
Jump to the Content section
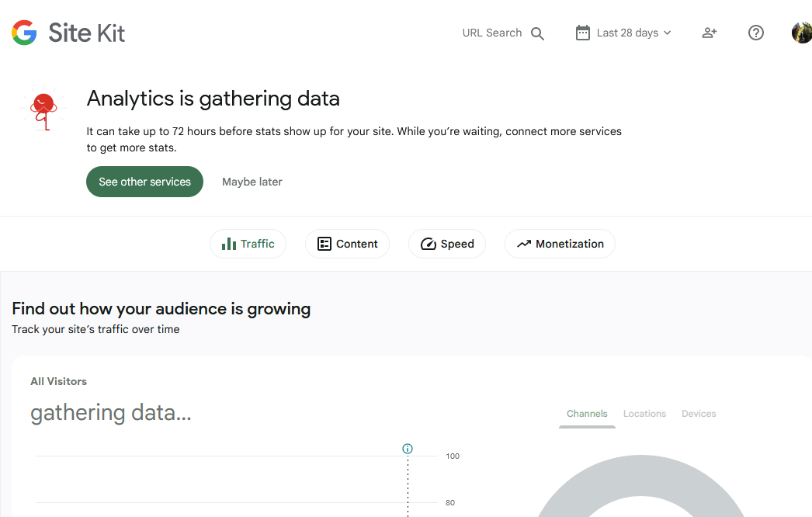click(x=347, y=244)
